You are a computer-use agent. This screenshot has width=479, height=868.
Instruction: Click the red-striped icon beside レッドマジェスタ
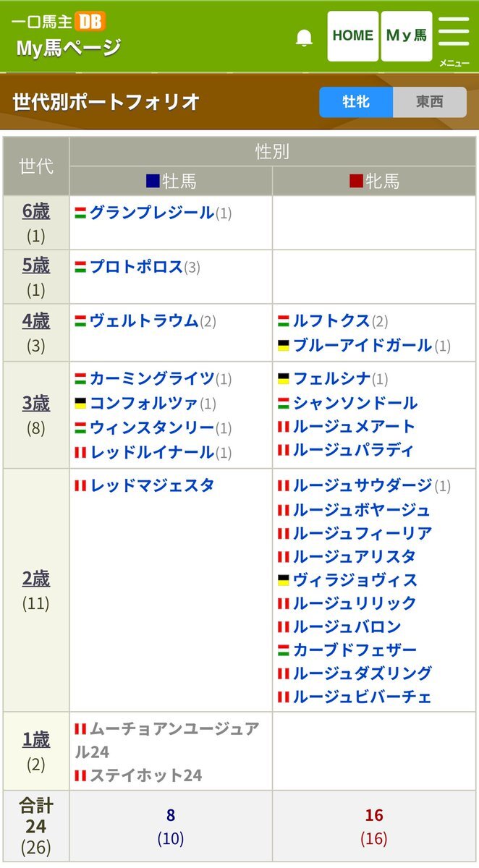pyautogui.click(x=80, y=485)
